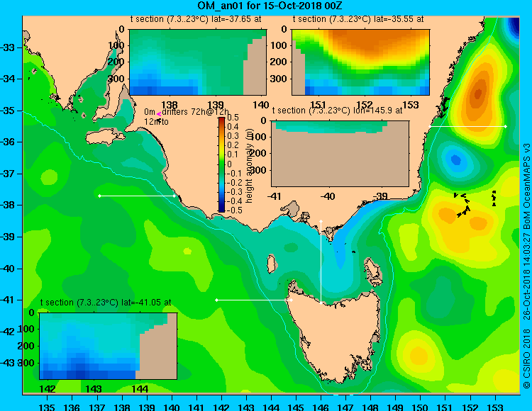
Task: Click the 138 axis label under the lat=-37.65 inset
Action: tap(169, 105)
